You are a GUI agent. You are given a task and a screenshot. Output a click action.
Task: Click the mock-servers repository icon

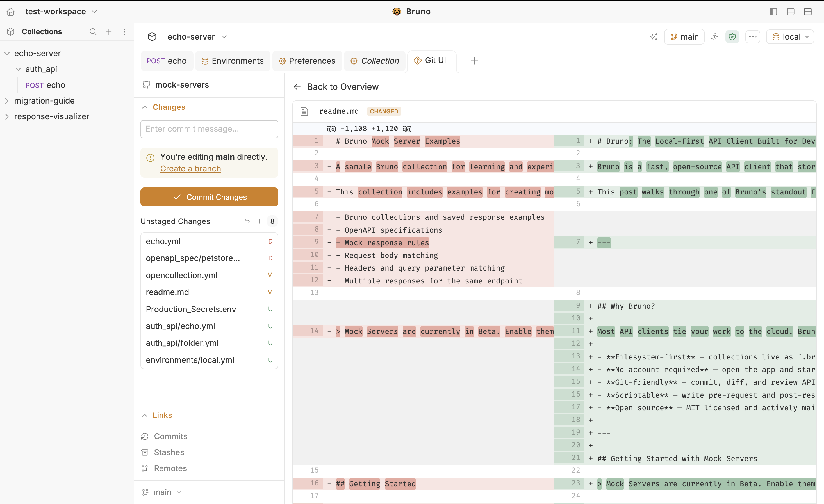146,85
